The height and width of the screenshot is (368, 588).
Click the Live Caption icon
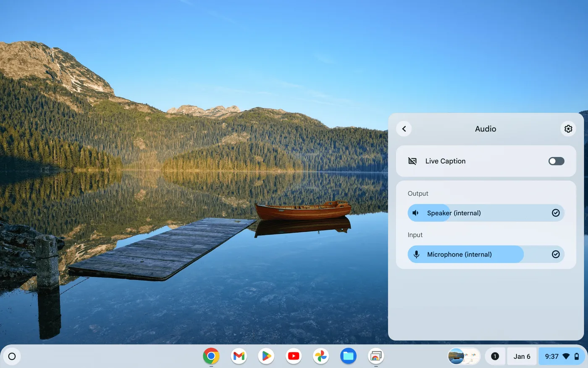click(x=412, y=161)
